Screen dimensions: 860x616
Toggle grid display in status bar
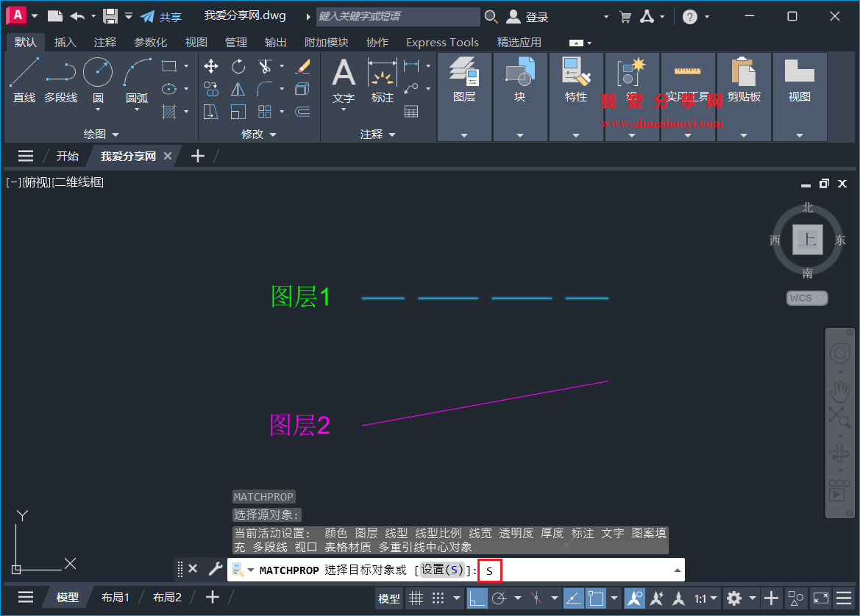click(x=415, y=598)
